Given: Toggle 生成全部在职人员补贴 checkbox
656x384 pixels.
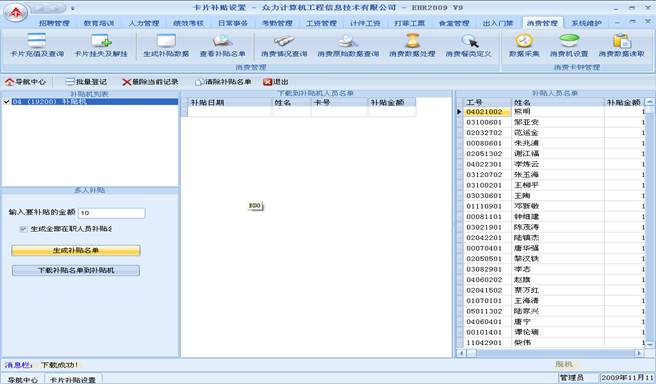Looking at the screenshot, I should [23, 229].
